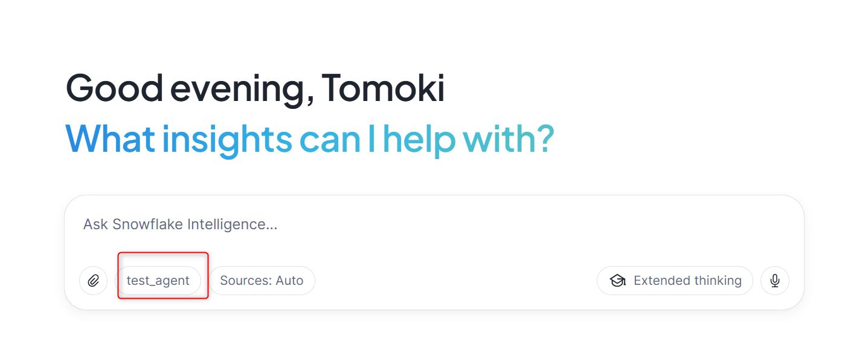Click "What insights can I help with?" heading
Screen dimensions: 868x355
(x=309, y=138)
